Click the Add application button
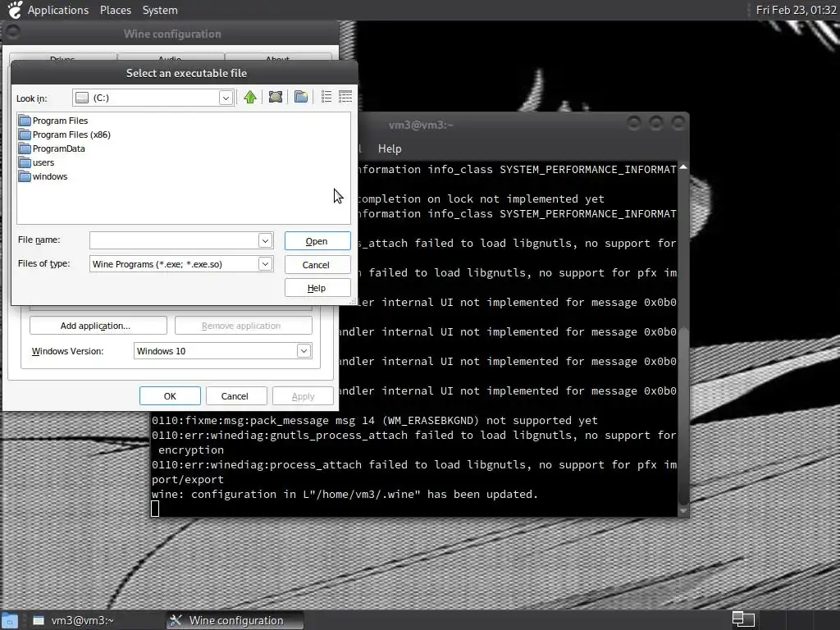Viewport: 840px width, 630px height. coord(98,326)
